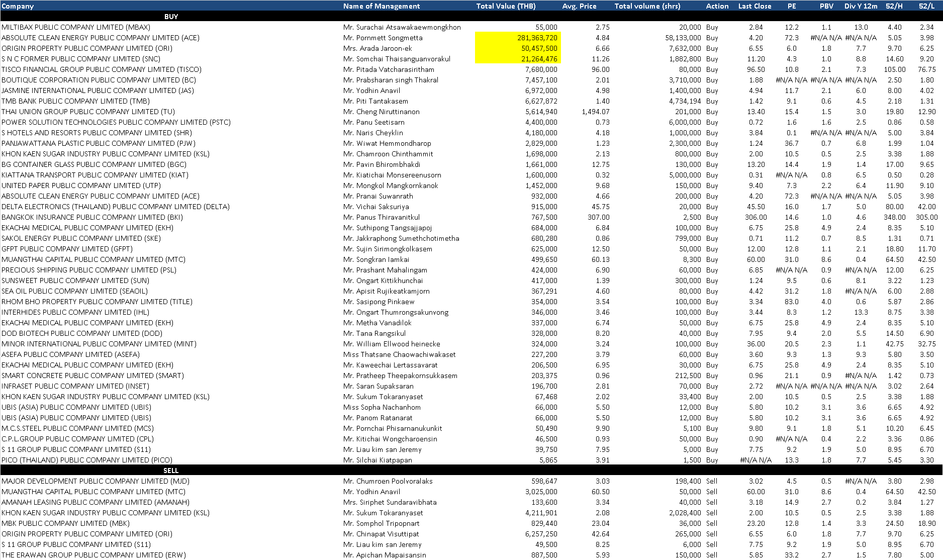This screenshot has width=943, height=560.
Task: Click the PBV column header
Action: click(x=826, y=6)
